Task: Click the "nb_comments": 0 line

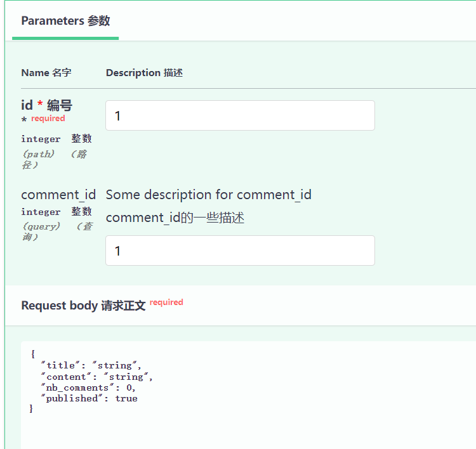Action: pos(88,387)
